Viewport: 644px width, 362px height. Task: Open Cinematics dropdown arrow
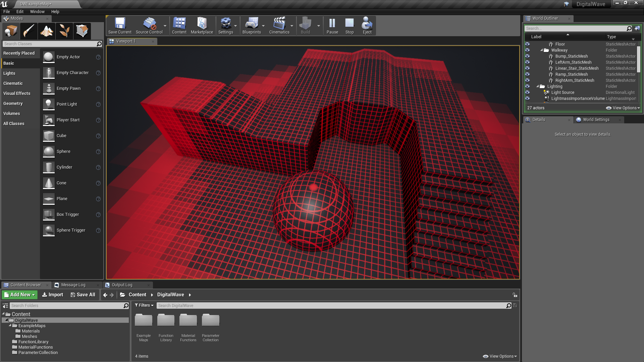(x=292, y=26)
